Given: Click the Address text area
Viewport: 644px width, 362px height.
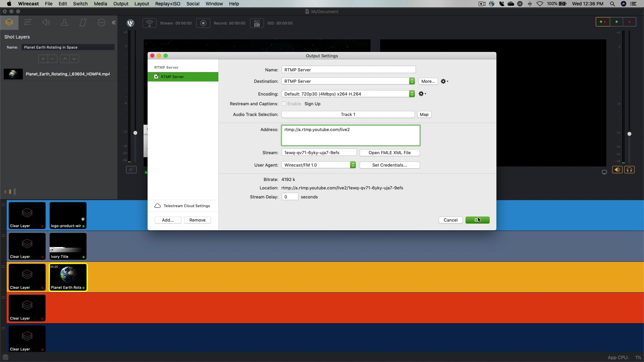Looking at the screenshot, I should (351, 135).
